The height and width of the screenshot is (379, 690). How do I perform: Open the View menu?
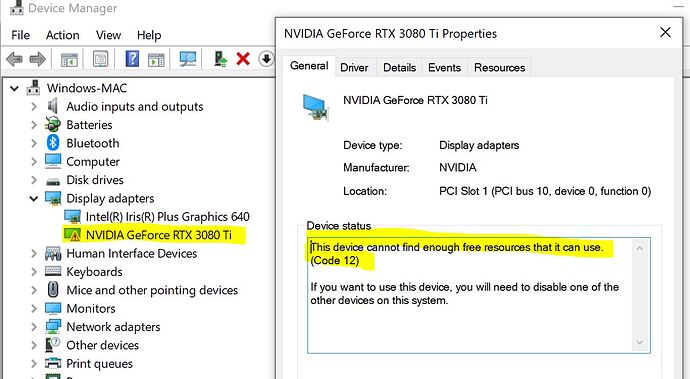(x=108, y=35)
